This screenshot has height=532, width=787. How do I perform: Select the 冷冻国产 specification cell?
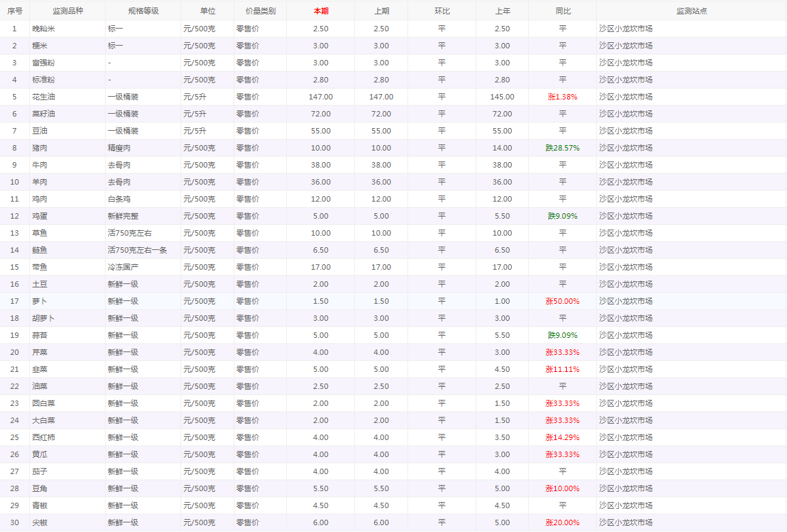click(123, 267)
